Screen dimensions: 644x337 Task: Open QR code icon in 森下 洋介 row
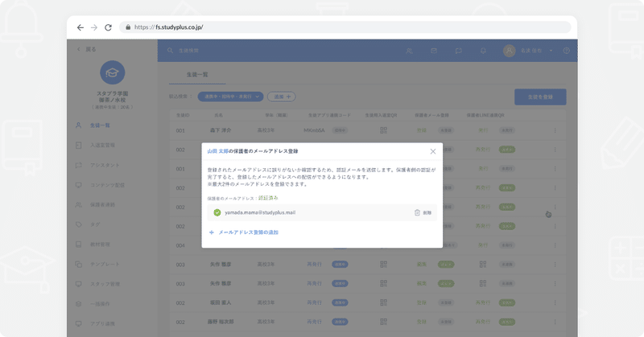click(x=384, y=130)
